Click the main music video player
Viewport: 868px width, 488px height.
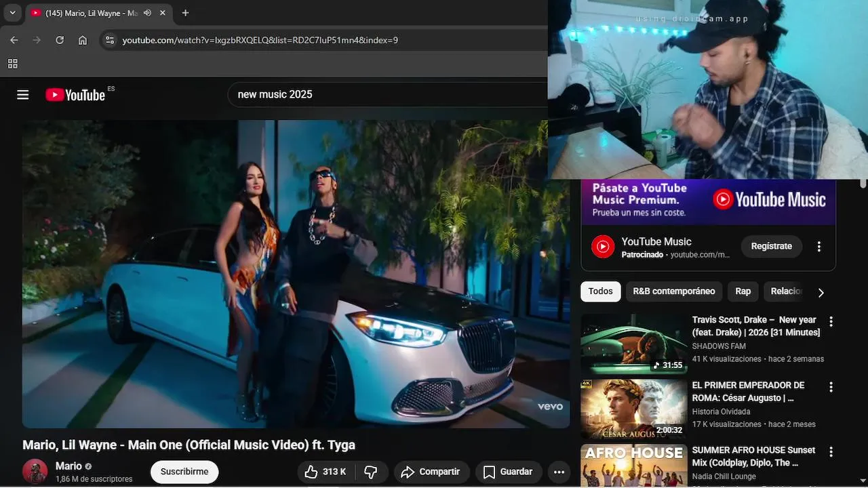point(296,274)
